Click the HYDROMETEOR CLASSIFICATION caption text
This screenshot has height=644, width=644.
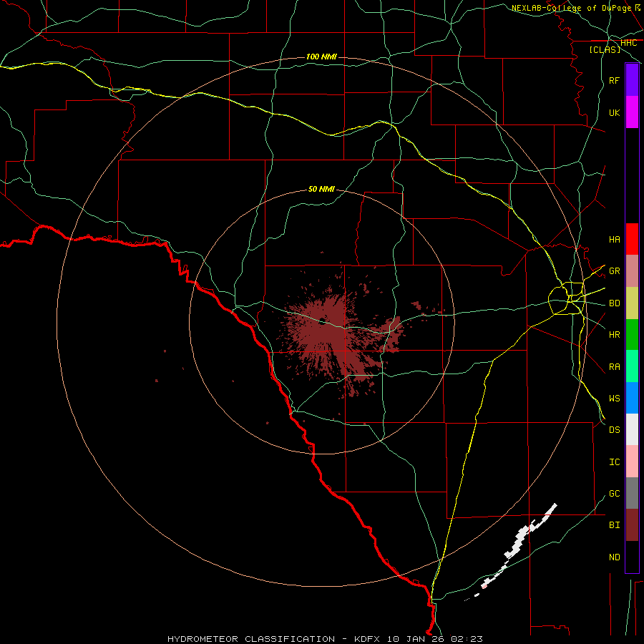(251, 639)
